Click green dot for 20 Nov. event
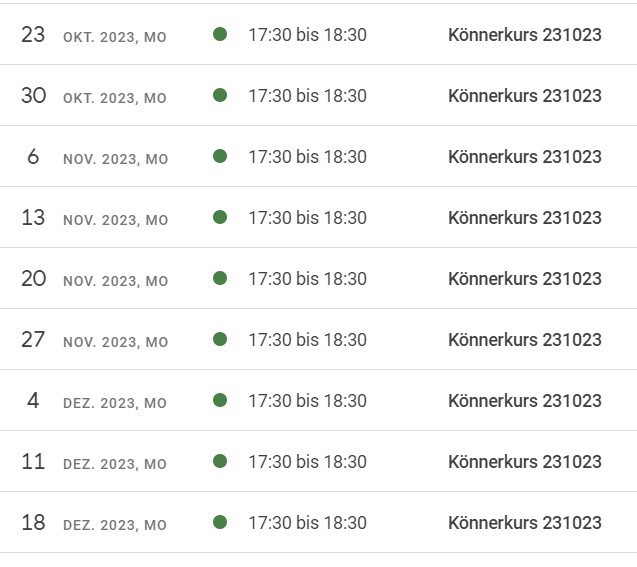The height and width of the screenshot is (567, 637). click(x=220, y=278)
